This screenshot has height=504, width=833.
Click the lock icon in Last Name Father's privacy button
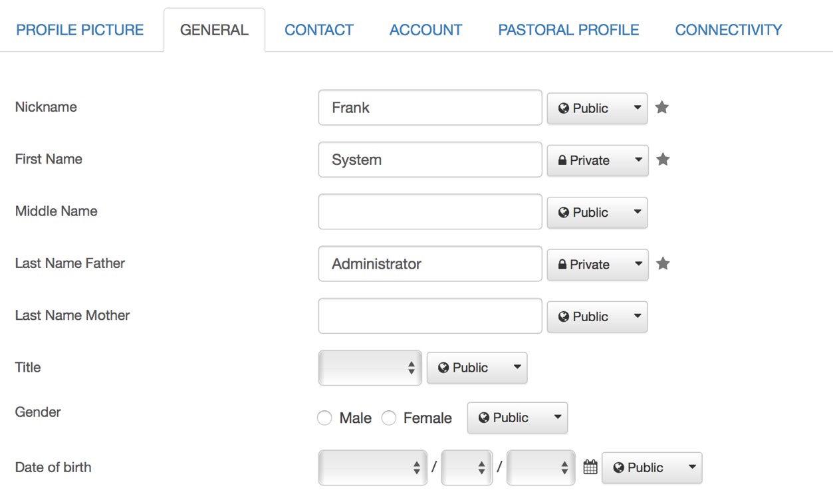click(x=562, y=264)
